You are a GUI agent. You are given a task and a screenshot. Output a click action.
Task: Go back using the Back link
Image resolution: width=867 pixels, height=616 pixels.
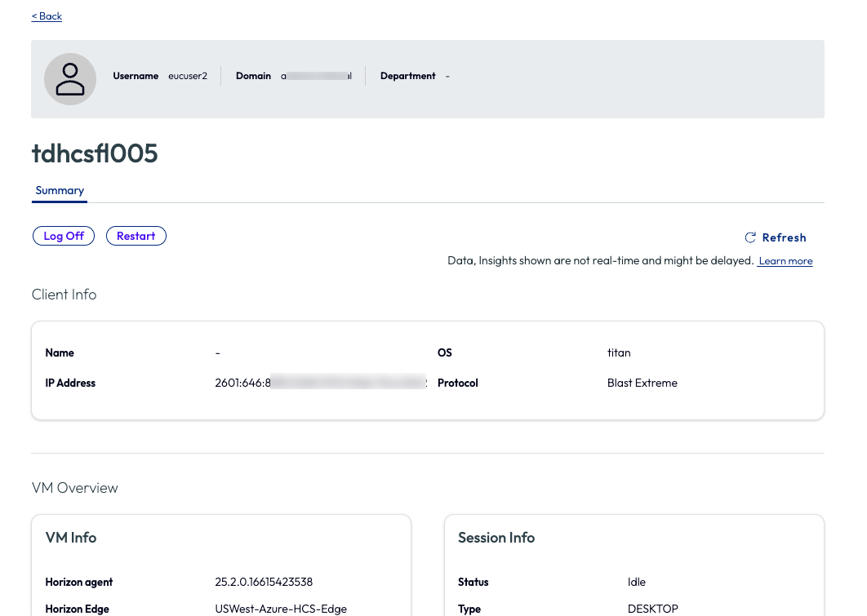(x=47, y=16)
